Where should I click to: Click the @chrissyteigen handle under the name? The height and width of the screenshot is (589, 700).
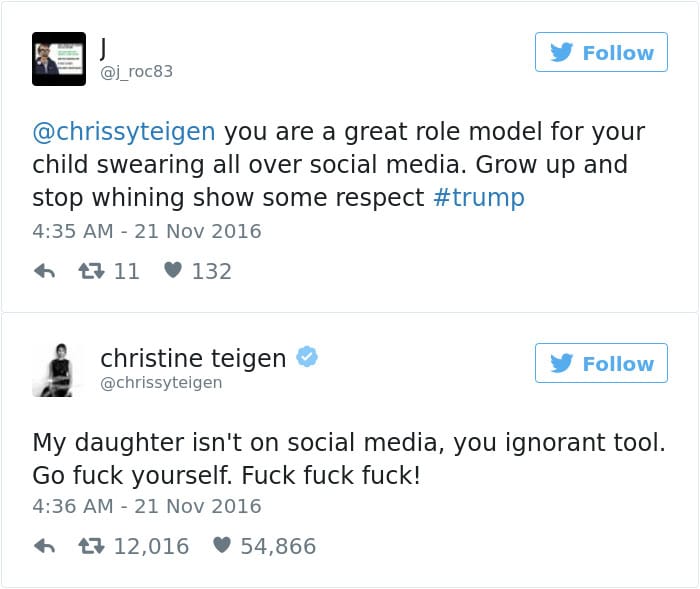[161, 383]
